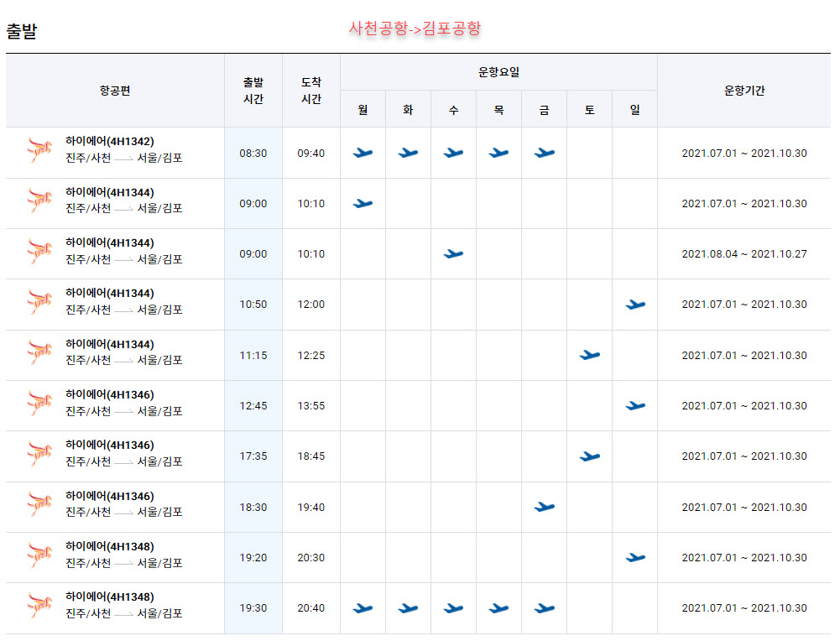This screenshot has height=641, width=840.
Task: Click the Friday (금) airplane icon for the 08:30 flight
Action: click(x=545, y=154)
